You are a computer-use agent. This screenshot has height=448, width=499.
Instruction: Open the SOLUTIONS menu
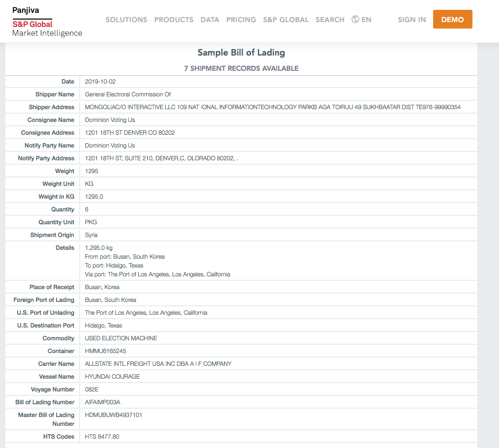126,20
